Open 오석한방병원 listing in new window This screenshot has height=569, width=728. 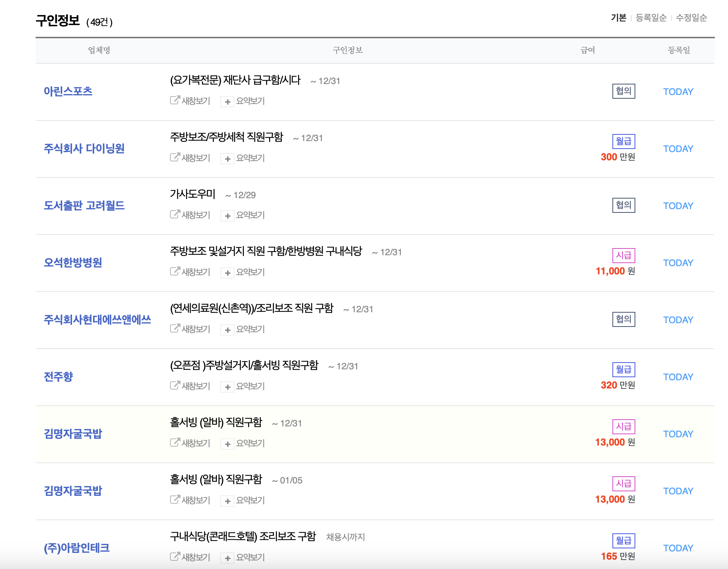click(190, 272)
